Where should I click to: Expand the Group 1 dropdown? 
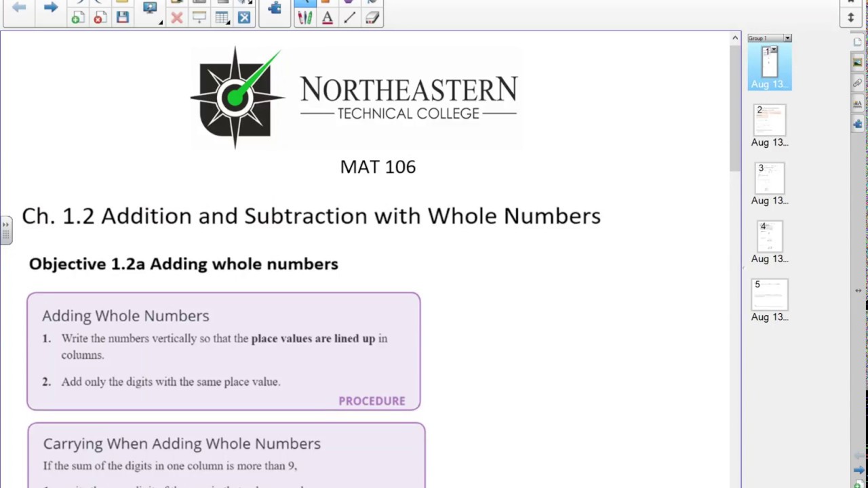pos(787,38)
